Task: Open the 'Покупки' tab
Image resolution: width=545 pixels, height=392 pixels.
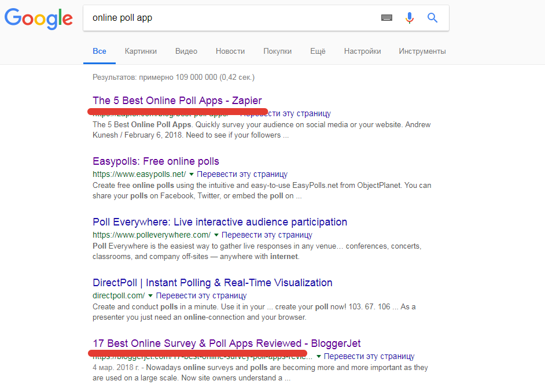Action: tap(277, 51)
